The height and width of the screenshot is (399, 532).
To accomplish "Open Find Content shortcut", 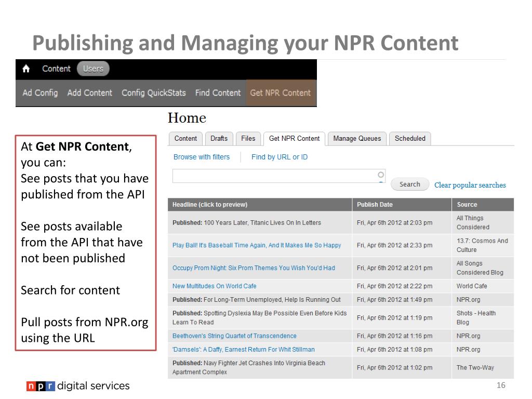I will click(x=218, y=93).
